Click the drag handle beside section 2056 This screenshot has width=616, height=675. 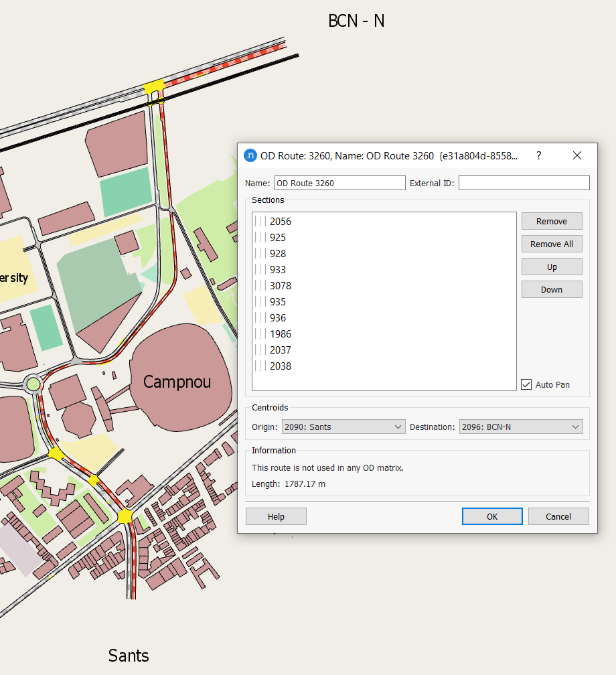[x=260, y=221]
